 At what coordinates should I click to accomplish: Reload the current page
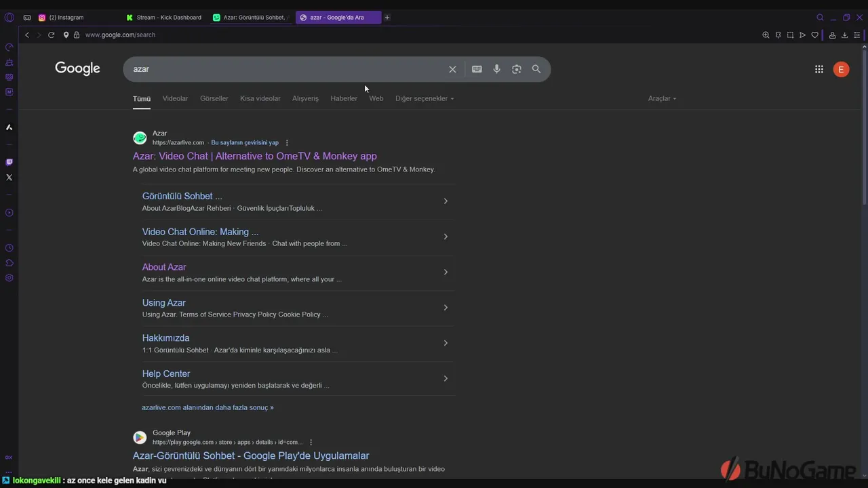pos(51,35)
